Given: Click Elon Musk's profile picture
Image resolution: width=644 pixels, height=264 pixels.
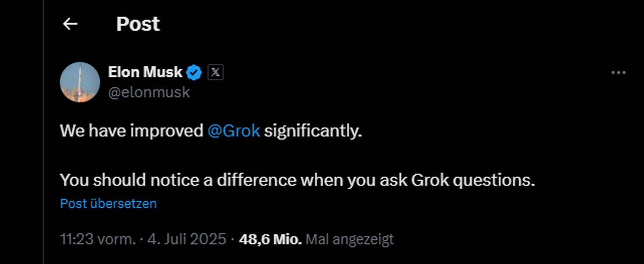Looking at the screenshot, I should click(x=79, y=82).
